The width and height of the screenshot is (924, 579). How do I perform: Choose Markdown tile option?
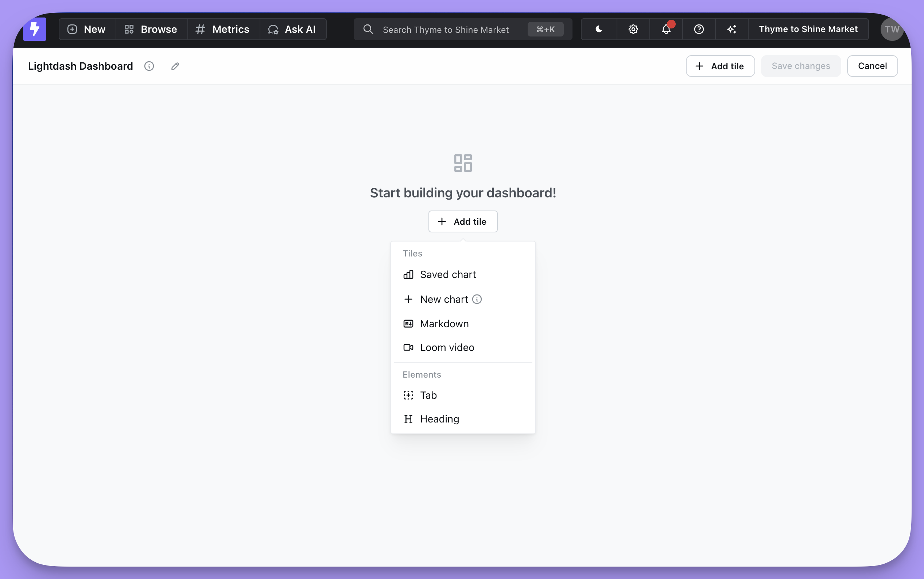444,324
